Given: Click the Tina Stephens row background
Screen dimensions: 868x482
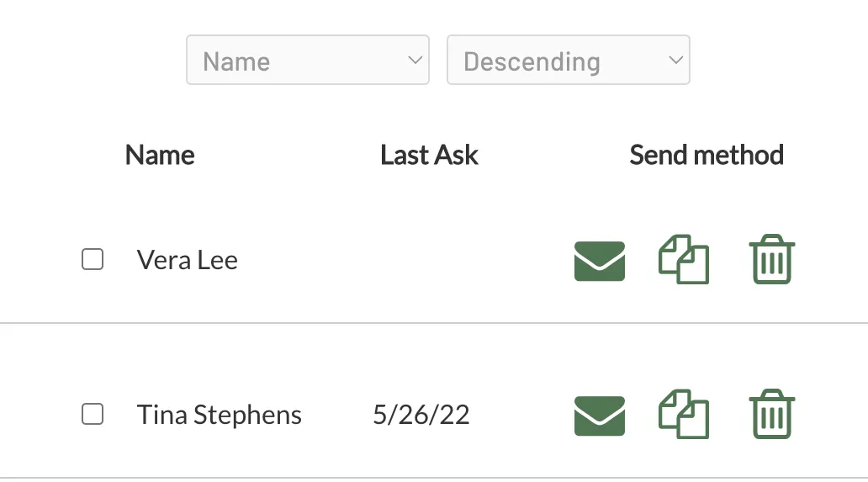Looking at the screenshot, I should pyautogui.click(x=434, y=400).
